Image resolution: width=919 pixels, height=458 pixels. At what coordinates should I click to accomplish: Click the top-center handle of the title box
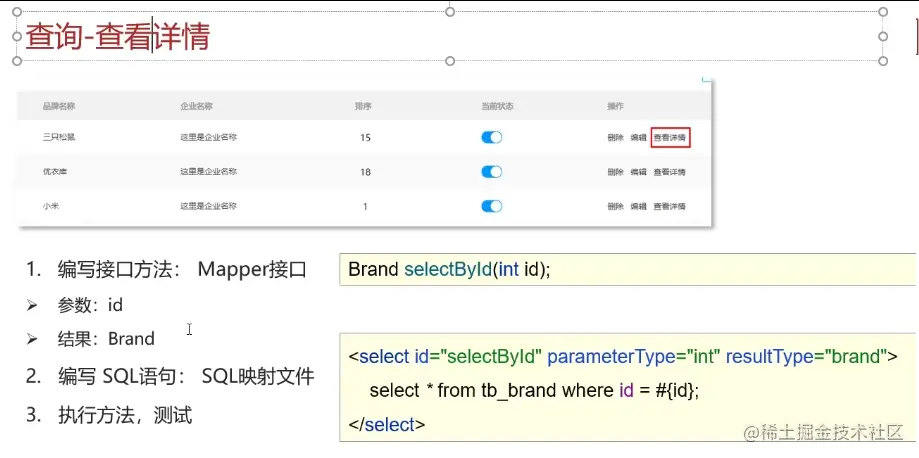pyautogui.click(x=450, y=12)
